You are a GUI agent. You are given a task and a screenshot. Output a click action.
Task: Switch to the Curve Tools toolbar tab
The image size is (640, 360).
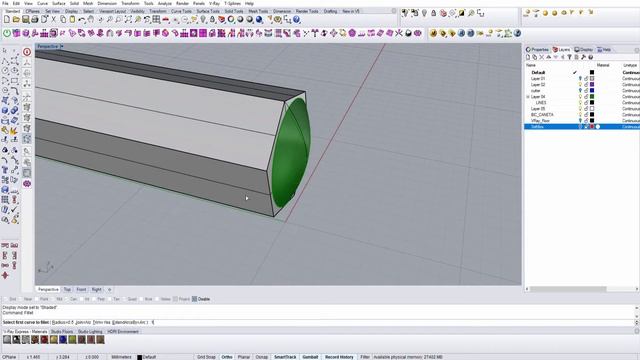(181, 11)
